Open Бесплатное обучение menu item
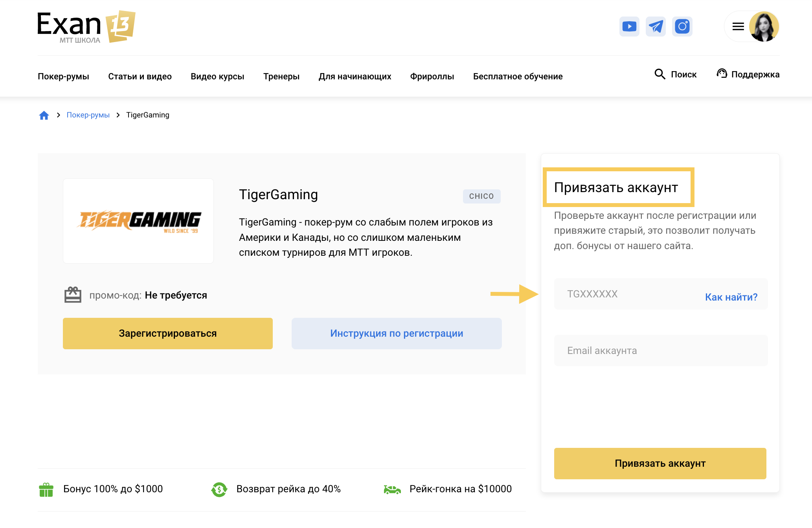 pos(518,76)
